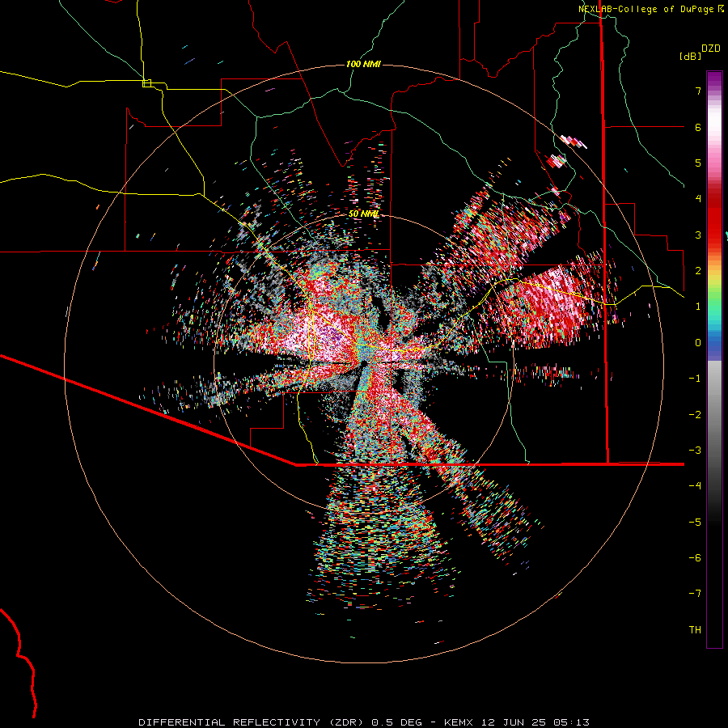The width and height of the screenshot is (728, 728).
Task: Click the 3 value on color scale
Action: coord(698,235)
